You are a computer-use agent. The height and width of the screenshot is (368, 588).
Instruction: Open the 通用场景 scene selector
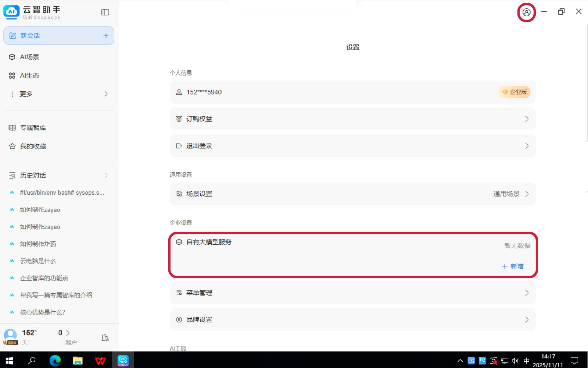pyautogui.click(x=511, y=194)
